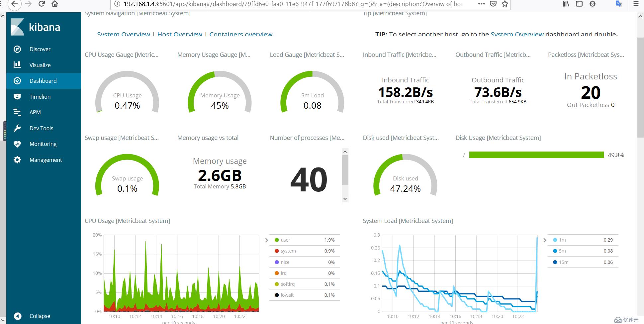This screenshot has width=644, height=324.
Task: Open Visualize in sidebar
Action: pyautogui.click(x=40, y=65)
